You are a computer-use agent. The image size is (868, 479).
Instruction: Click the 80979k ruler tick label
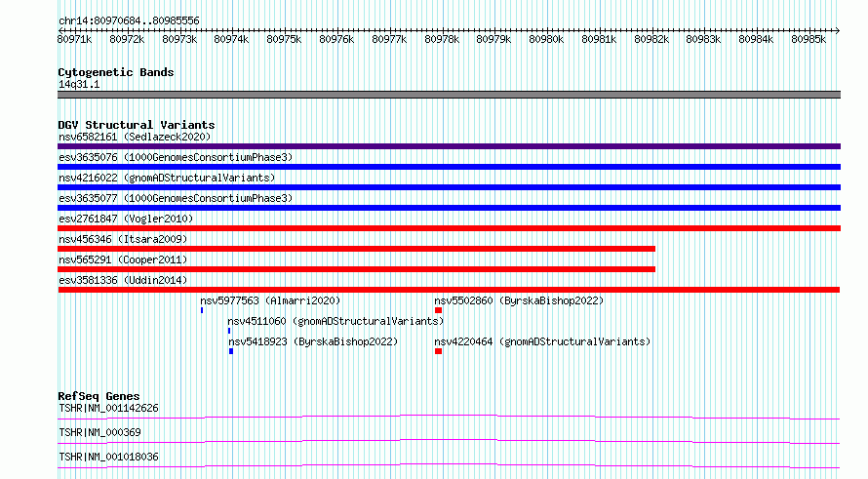(493, 39)
